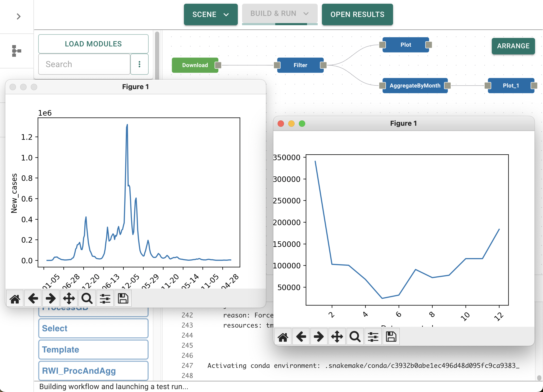Screen dimensions: 543x392
Task: Click the Plot node output port
Action: tap(429, 45)
